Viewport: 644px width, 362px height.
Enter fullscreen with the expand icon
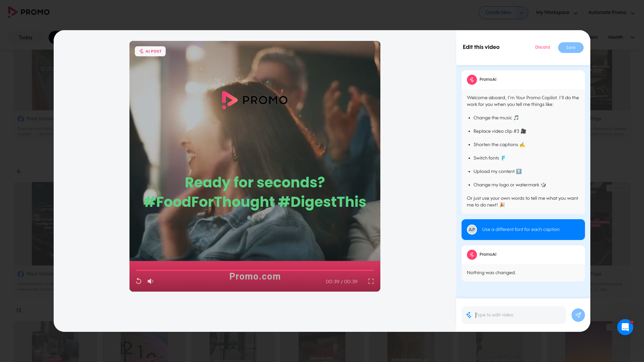coord(371,282)
